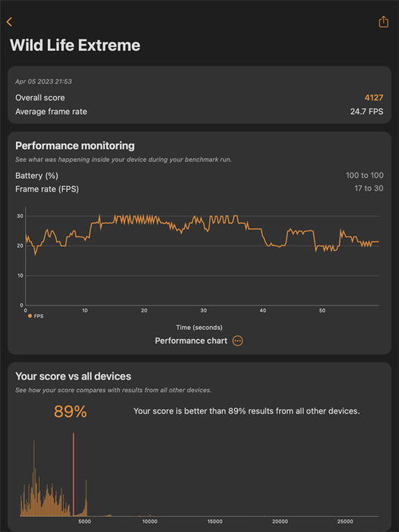Open the Performance chart ellipsis icon
The width and height of the screenshot is (399, 532).
click(237, 340)
